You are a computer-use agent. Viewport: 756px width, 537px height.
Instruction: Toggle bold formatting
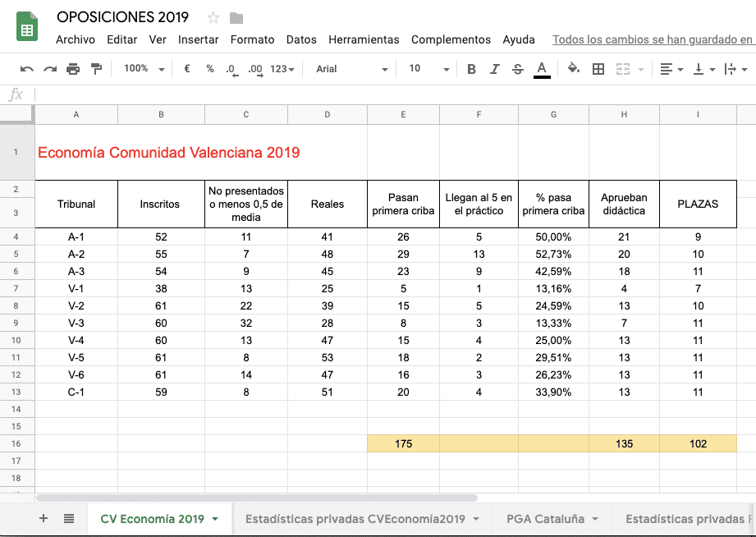click(x=471, y=69)
